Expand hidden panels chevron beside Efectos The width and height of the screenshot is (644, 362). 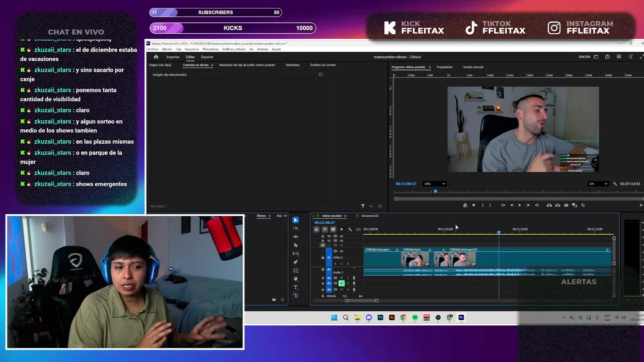click(x=285, y=216)
